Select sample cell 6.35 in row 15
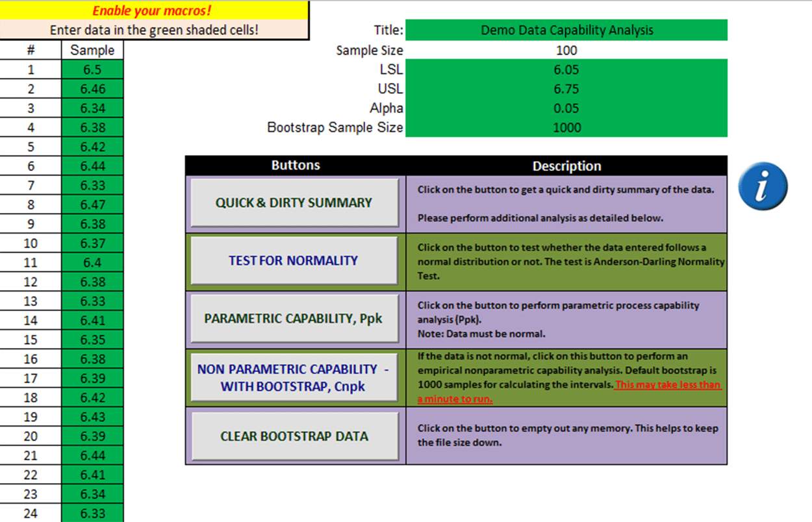Viewport: 812px width, 522px height. pos(92,340)
